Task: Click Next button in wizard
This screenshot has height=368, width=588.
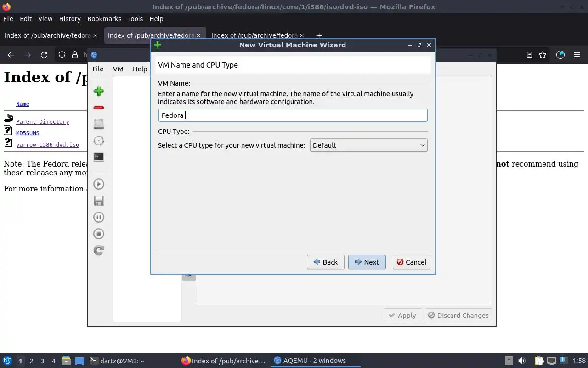Action: point(367,262)
